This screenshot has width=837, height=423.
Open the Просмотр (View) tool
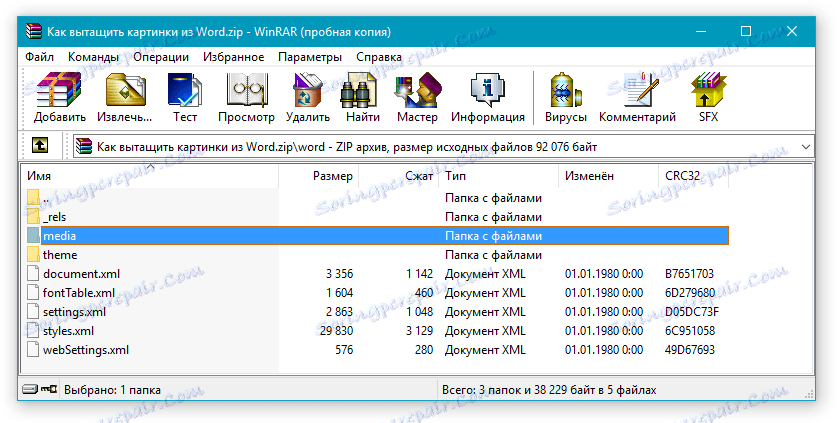coord(246,97)
